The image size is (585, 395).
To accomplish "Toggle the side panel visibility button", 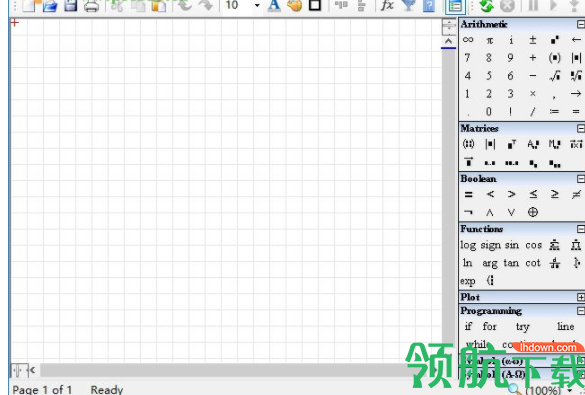I will 455,6.
